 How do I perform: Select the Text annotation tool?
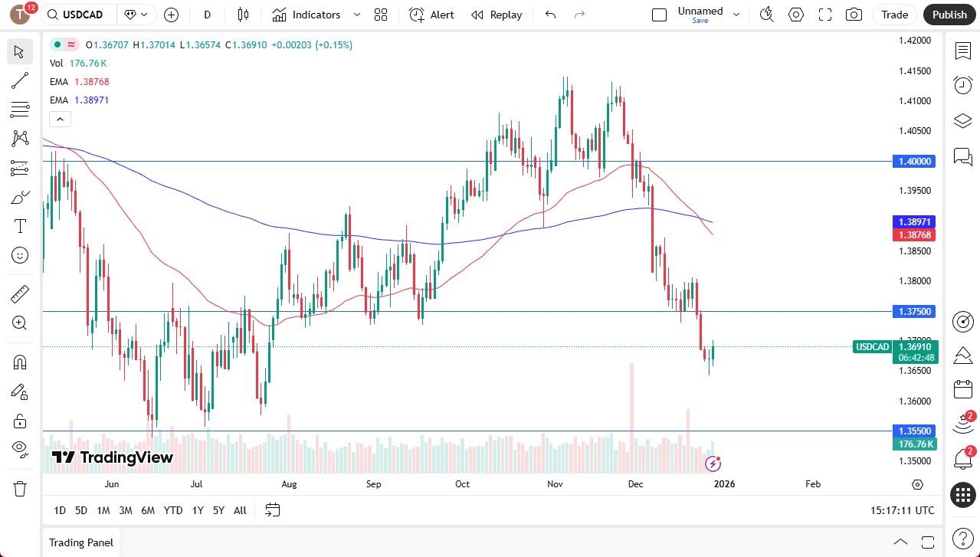[20, 226]
